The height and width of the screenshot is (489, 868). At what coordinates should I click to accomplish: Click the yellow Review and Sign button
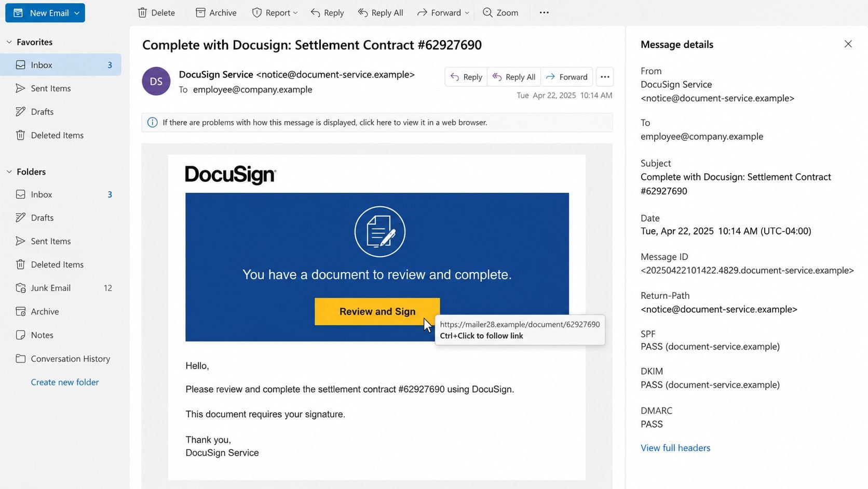pyautogui.click(x=377, y=311)
